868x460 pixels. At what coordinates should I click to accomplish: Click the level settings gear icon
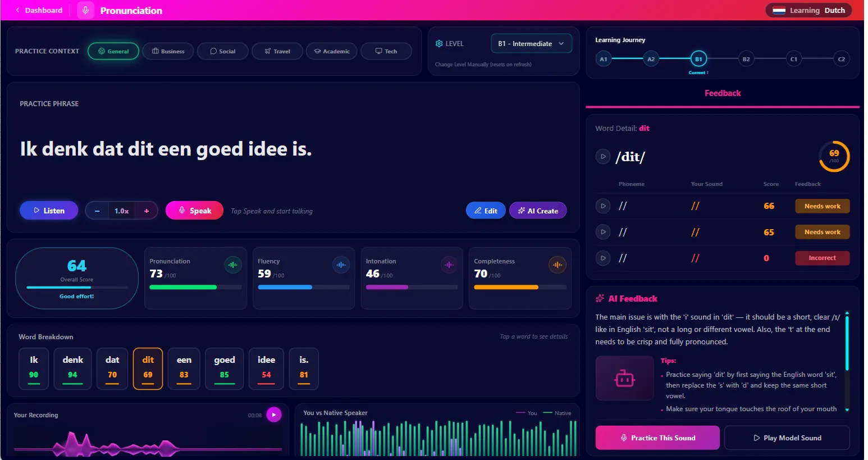[x=439, y=43]
